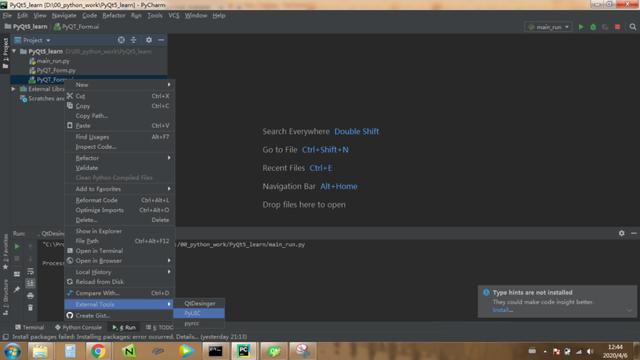The height and width of the screenshot is (360, 640).
Task: Open File Explorer from the taskbar
Action: click(x=40, y=351)
